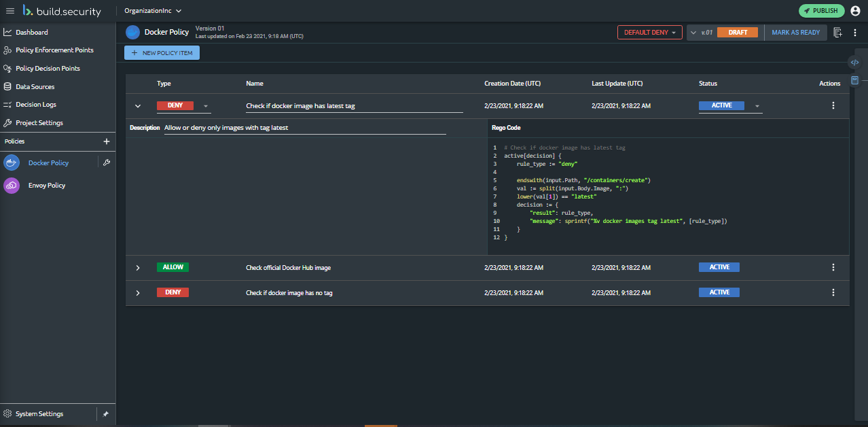
Task: Open header three-dot more options menu
Action: coord(855,33)
